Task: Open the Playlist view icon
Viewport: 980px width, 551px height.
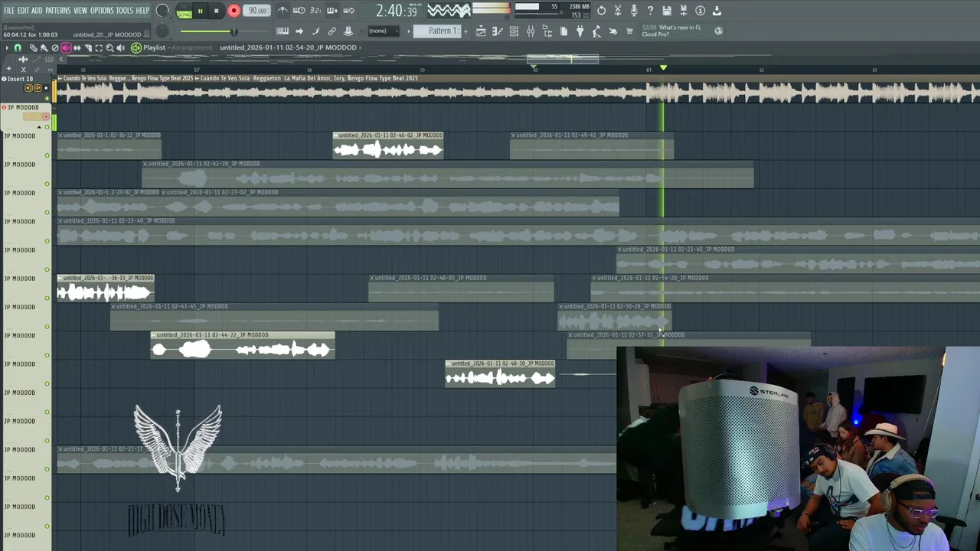Action: [x=481, y=31]
